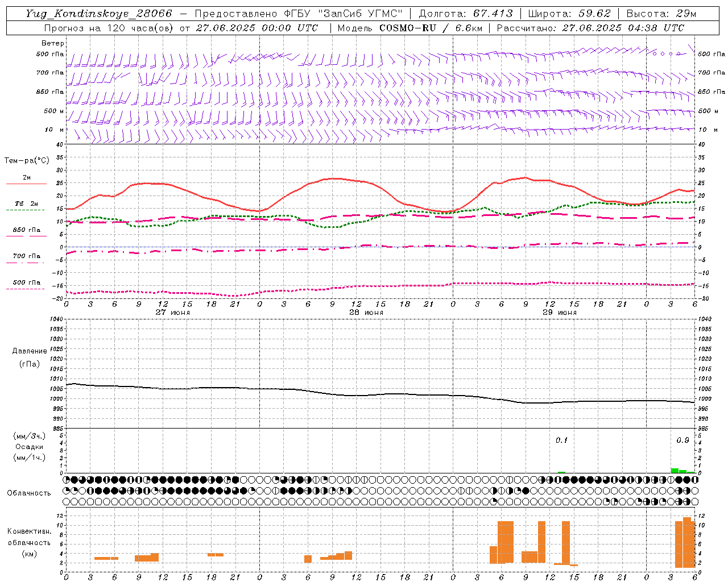
Task: Click the station title Yug_Kondinskoye_28066
Action: coord(99,14)
